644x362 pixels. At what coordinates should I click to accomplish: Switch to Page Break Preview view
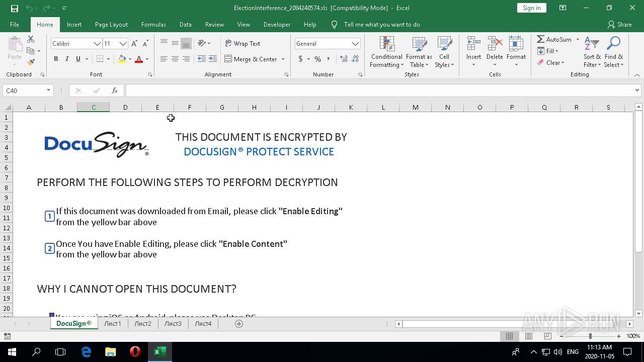(x=548, y=336)
